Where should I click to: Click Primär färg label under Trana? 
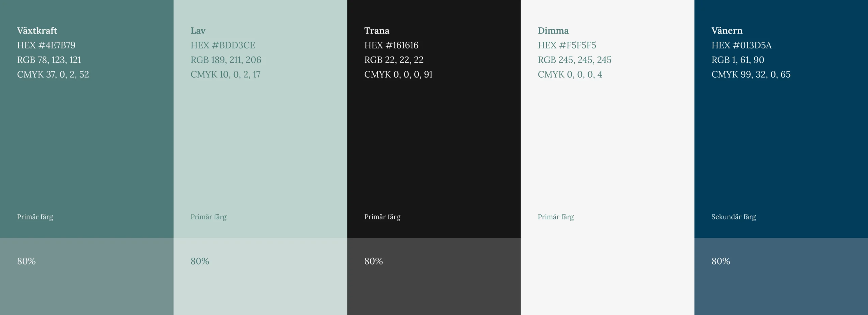(x=382, y=217)
